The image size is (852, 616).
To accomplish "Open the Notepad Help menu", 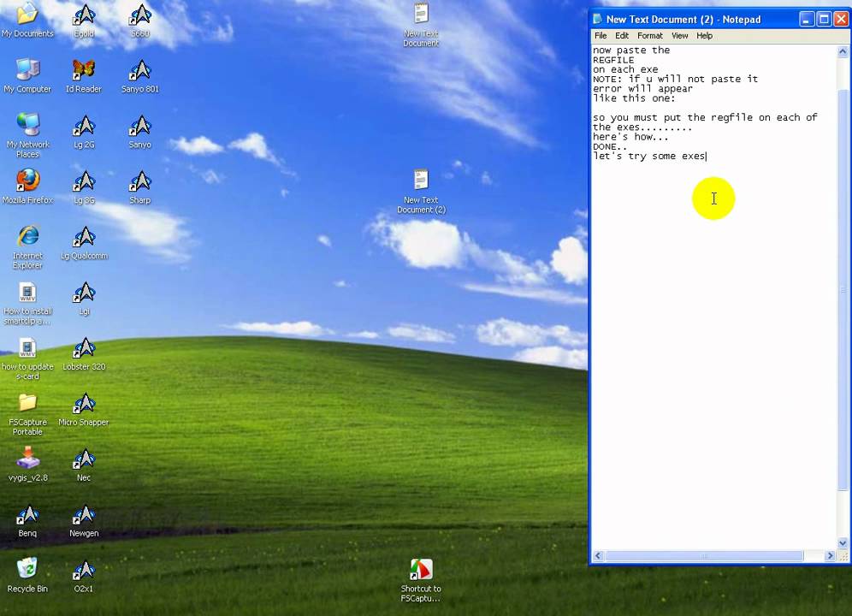I will [704, 35].
